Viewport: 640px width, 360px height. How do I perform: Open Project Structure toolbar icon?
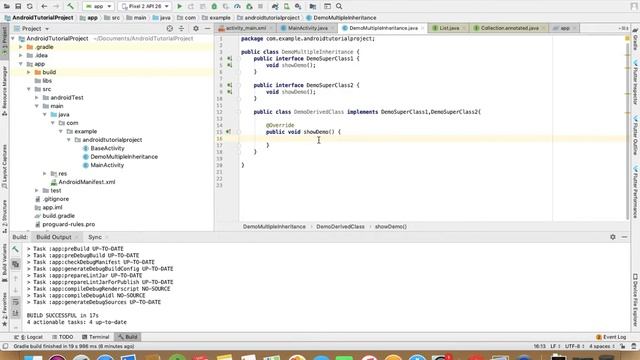[313, 7]
